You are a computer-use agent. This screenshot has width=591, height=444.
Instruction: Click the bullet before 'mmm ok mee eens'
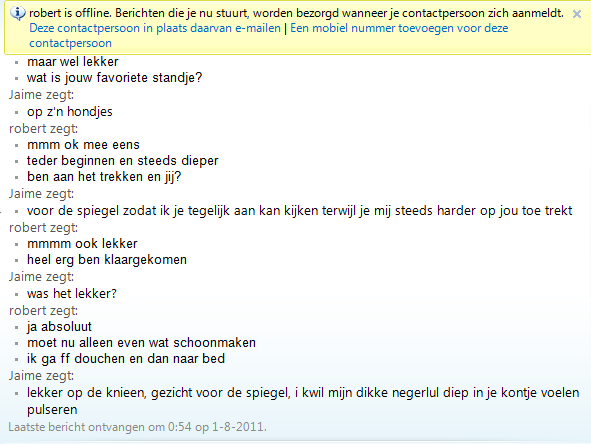click(16, 146)
